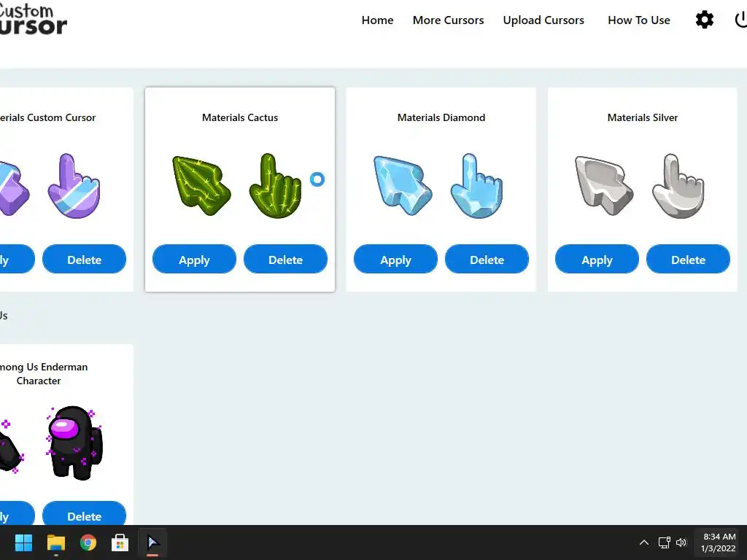This screenshot has width=747, height=560.
Task: Select the Materials Silver arrow cursor image
Action: [604, 185]
